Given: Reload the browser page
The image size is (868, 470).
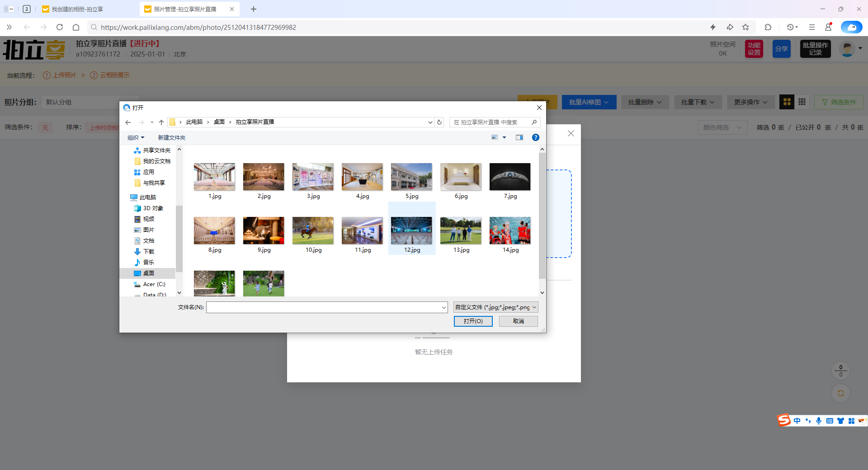Looking at the screenshot, I should pos(60,27).
